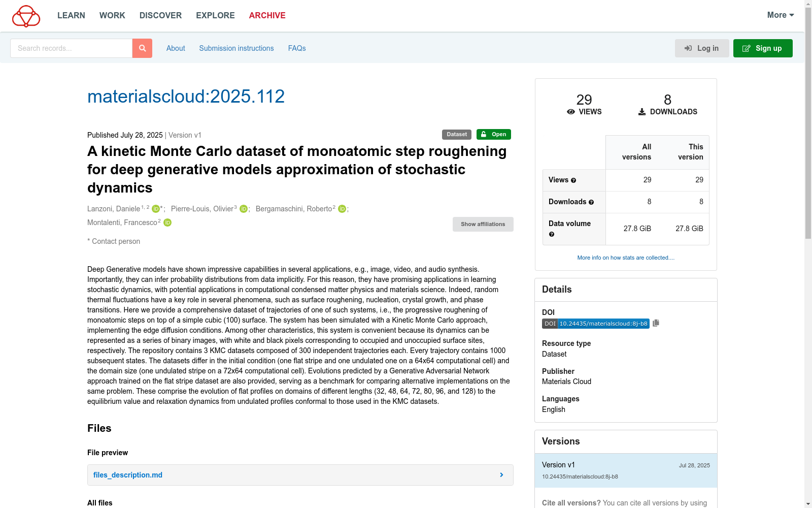The width and height of the screenshot is (812, 508).
Task: Click the Downloads help question icon
Action: (x=591, y=202)
